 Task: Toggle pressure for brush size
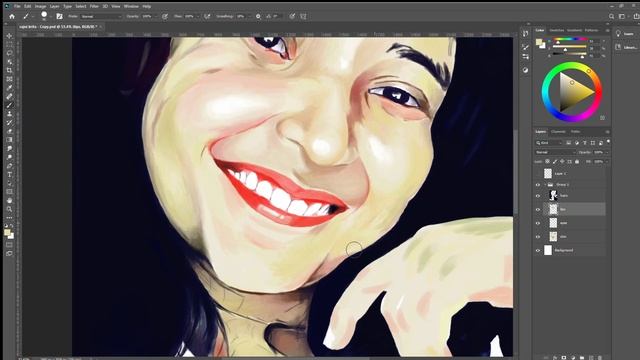(x=292, y=16)
